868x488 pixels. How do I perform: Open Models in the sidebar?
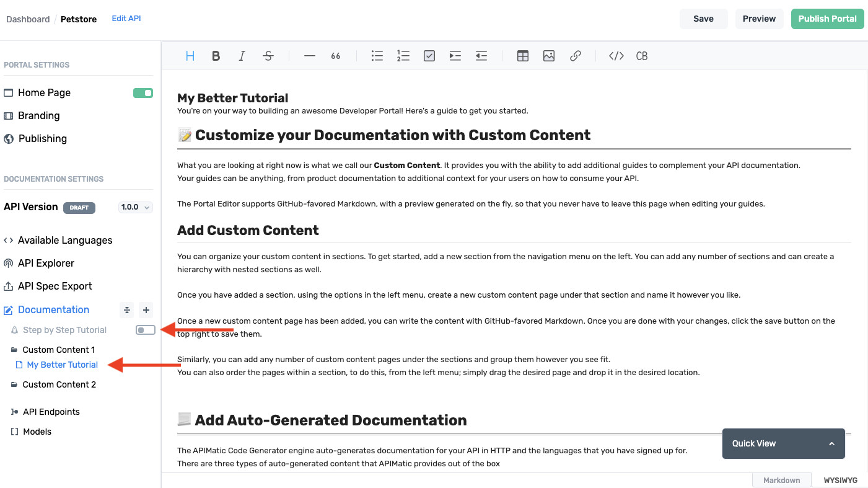[x=37, y=432]
